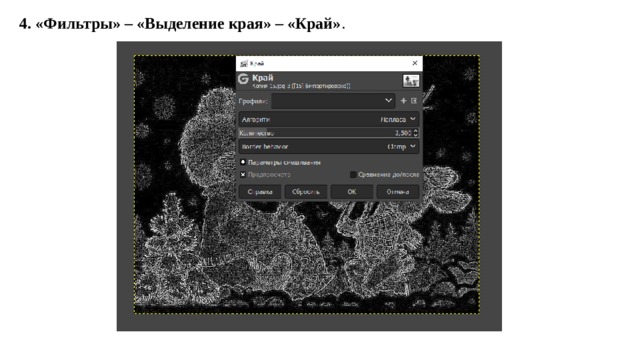Open Border behavior dropdown set to Clamp

pos(329,147)
